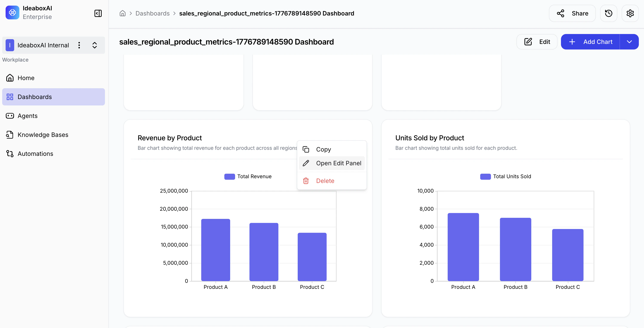Image resolution: width=644 pixels, height=328 pixels.
Task: Click the Revenue by Product chart title
Action: coord(170,138)
